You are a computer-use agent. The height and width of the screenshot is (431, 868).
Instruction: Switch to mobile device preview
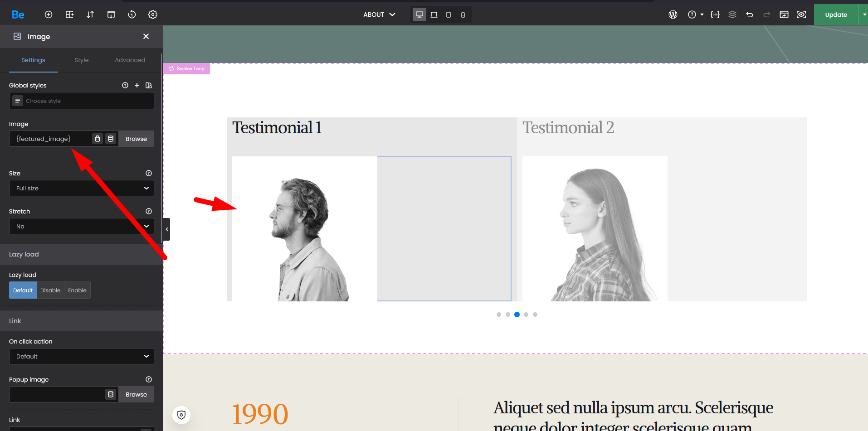coord(463,15)
